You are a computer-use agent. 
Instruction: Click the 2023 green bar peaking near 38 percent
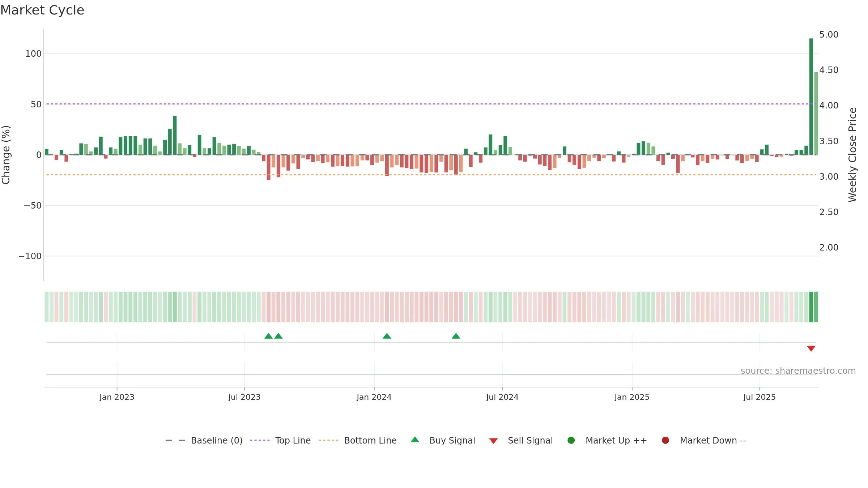pyautogui.click(x=175, y=135)
